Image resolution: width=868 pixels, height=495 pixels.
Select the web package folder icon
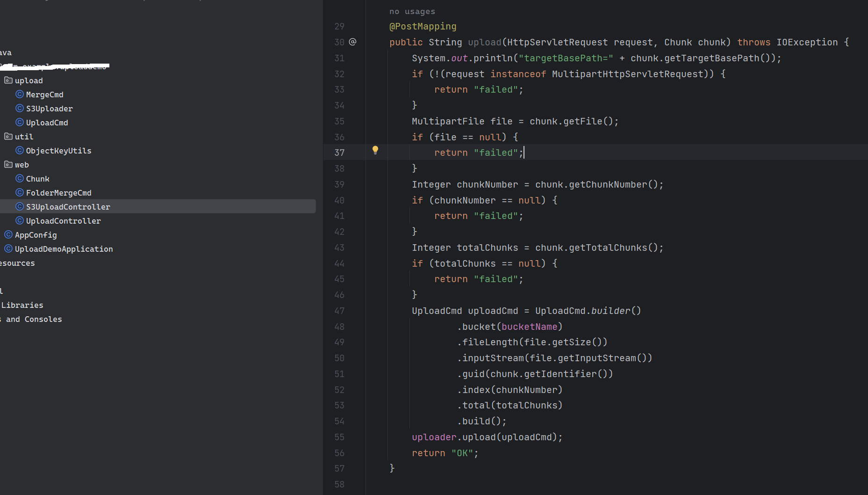(8, 165)
